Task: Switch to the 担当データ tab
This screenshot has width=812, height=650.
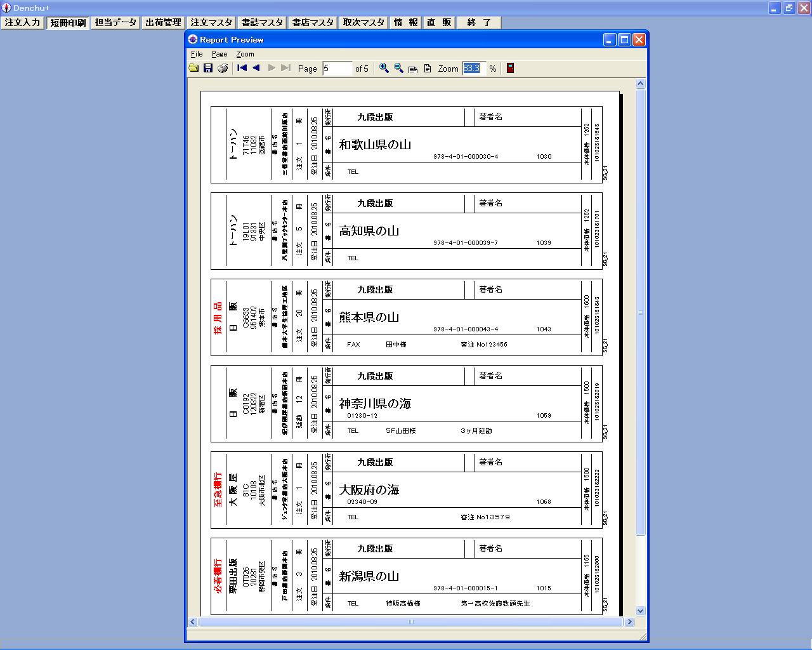Action: [115, 22]
